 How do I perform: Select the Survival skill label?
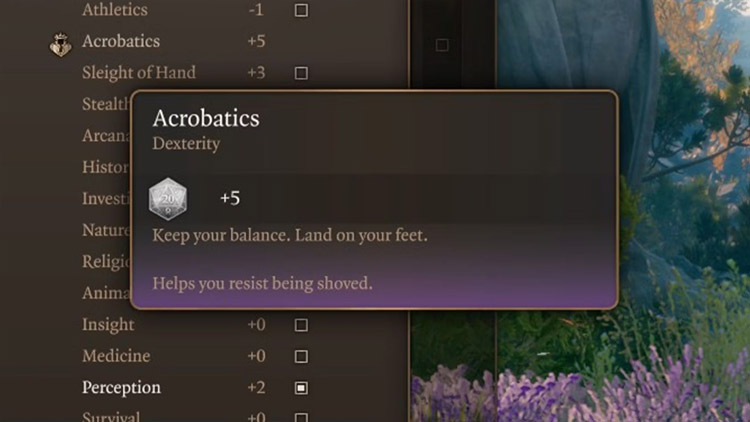[111, 416]
